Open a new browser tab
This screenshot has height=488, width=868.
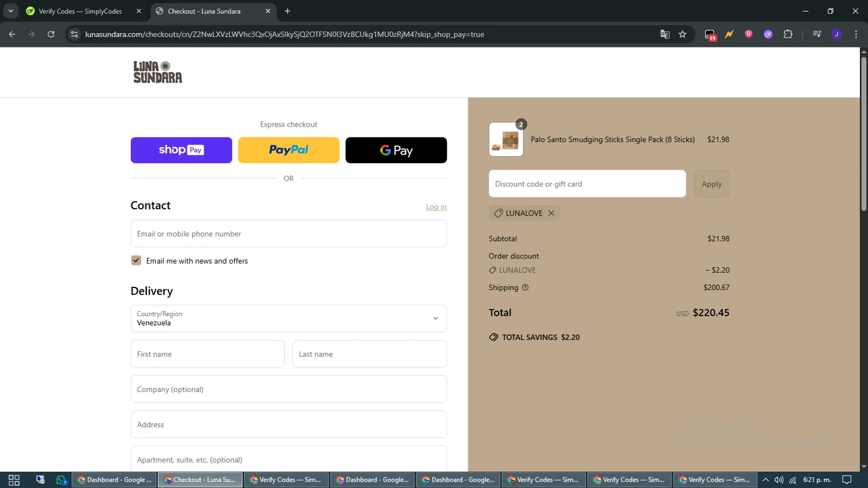pos(288,11)
